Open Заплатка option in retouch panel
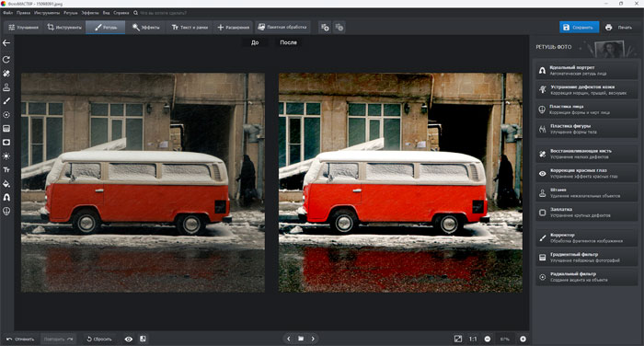This screenshot has height=346, width=644. (x=587, y=213)
